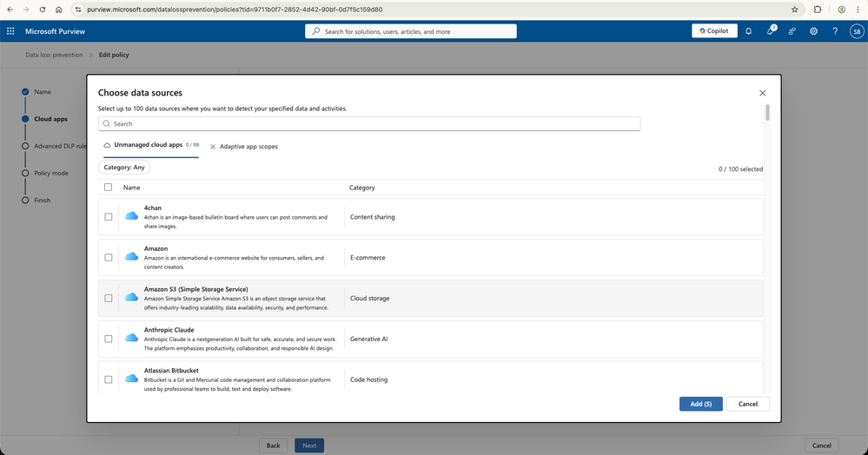Toggle the select-all checkbox in header row
868x455 pixels.
click(108, 187)
